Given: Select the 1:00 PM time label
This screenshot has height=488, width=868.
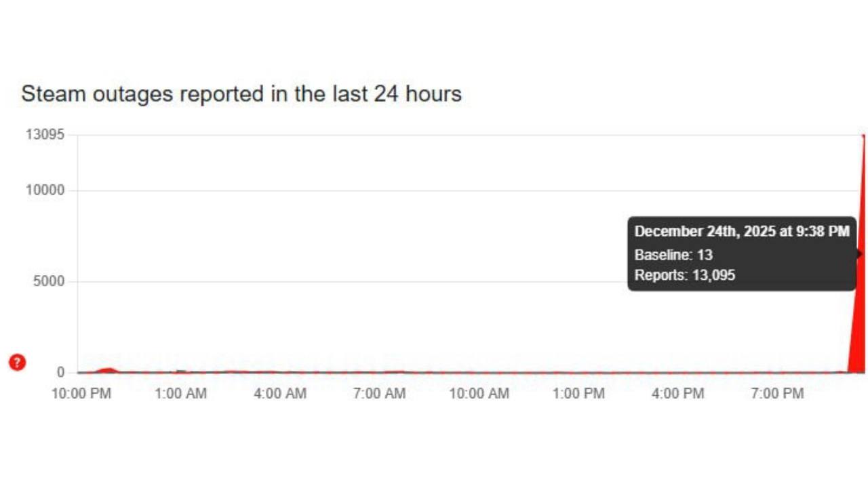Looking at the screenshot, I should pos(578,394).
